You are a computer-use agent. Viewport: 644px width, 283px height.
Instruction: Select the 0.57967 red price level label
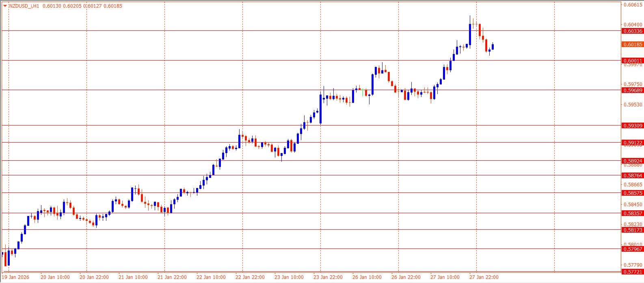pos(633,249)
